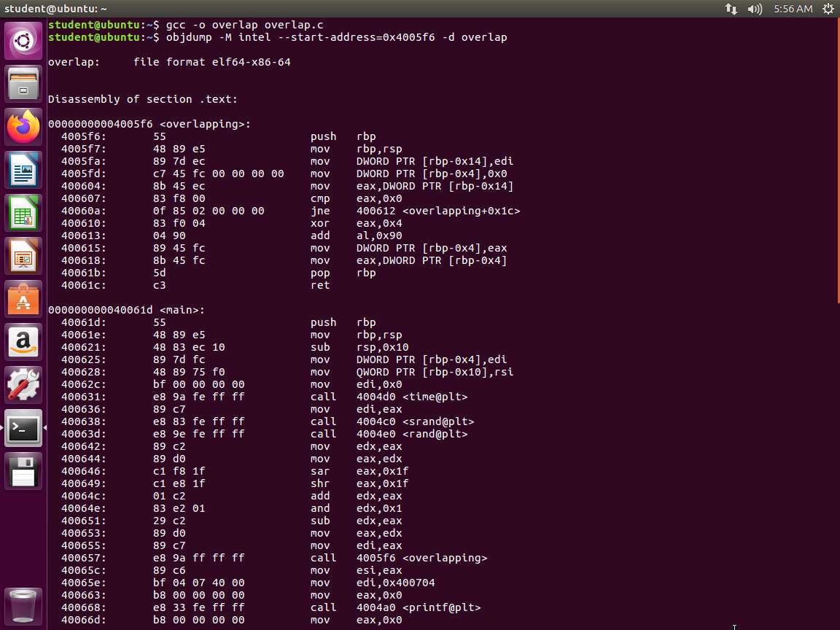This screenshot has height=630, width=840.
Task: Launch LibreOffice Impress presentation app
Action: [23, 257]
